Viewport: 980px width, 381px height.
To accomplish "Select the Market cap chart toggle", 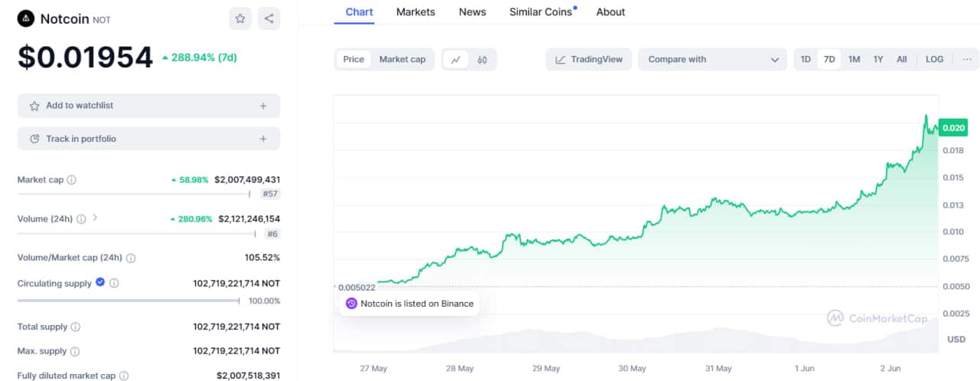I will (x=402, y=59).
